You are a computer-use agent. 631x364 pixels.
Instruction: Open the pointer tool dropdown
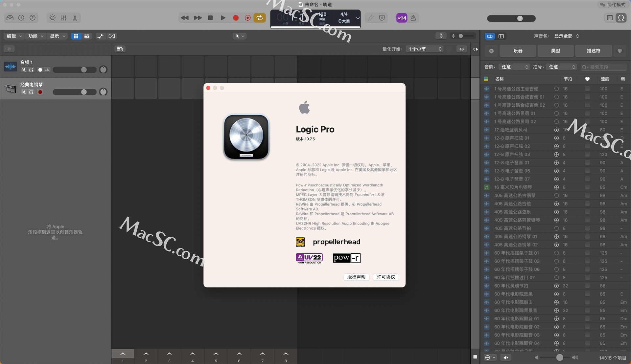240,36
